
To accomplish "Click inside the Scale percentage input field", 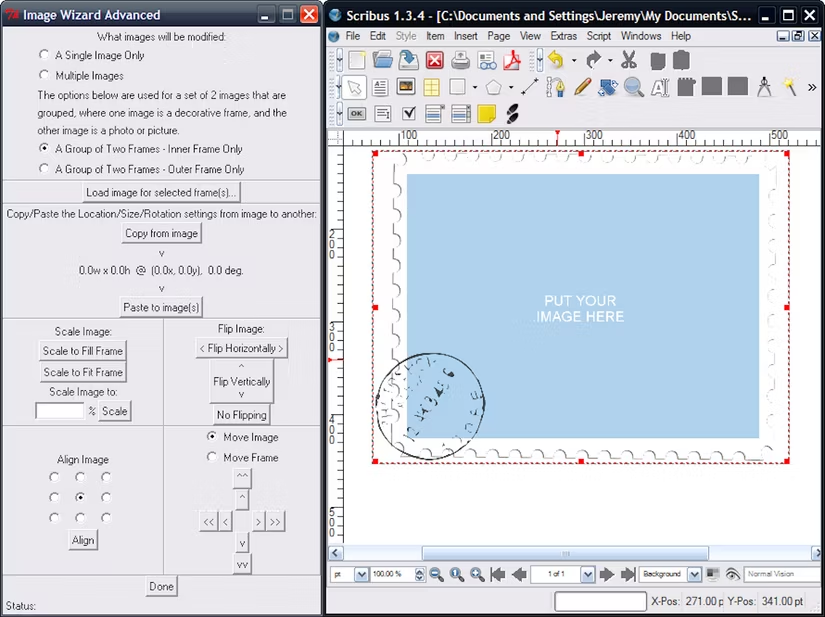I will [x=60, y=411].
